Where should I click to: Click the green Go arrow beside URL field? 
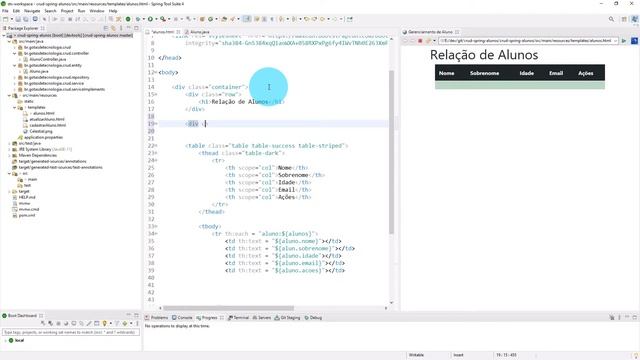point(624,41)
